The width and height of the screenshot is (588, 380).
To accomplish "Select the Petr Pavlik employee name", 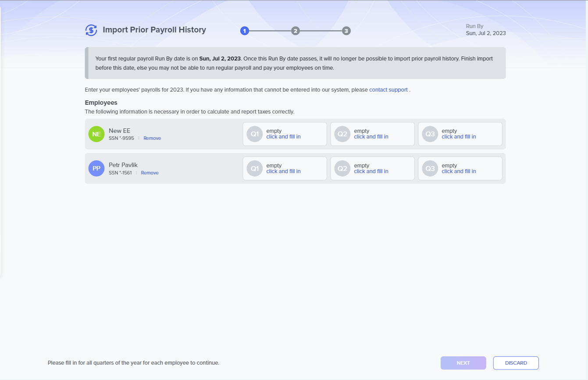I will coord(123,165).
